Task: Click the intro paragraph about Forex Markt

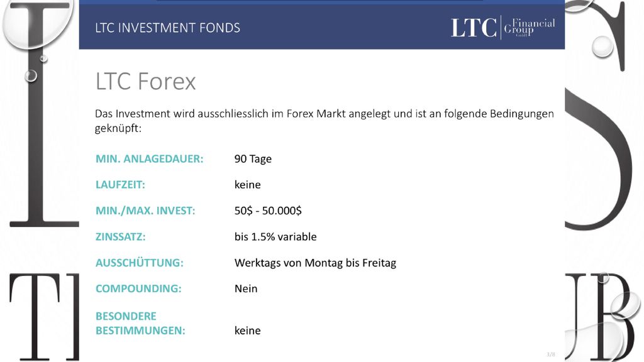Action: click(325, 121)
